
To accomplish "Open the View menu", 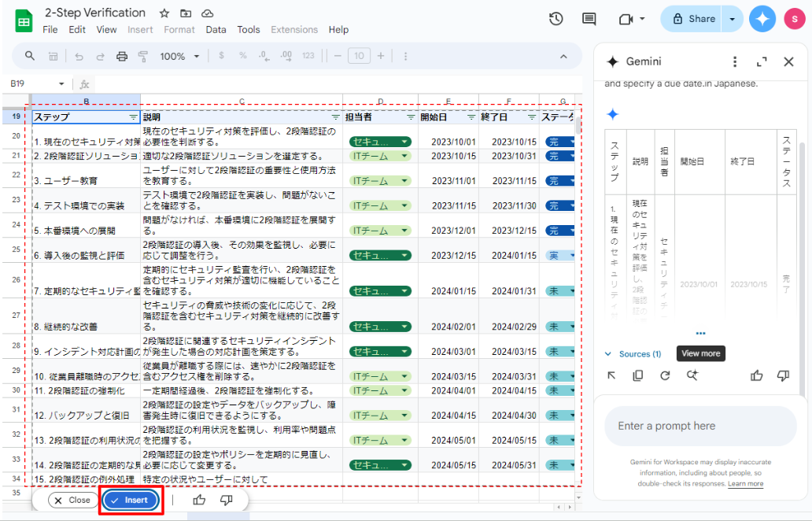I will [x=106, y=30].
